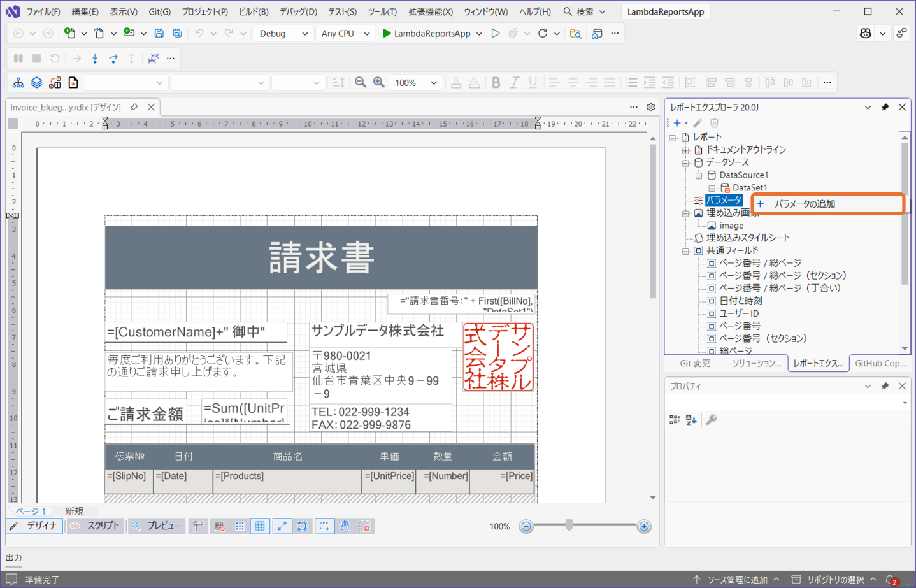Expand the ドキュメントアウトライン node
Image resolution: width=916 pixels, height=588 pixels.
click(x=685, y=150)
